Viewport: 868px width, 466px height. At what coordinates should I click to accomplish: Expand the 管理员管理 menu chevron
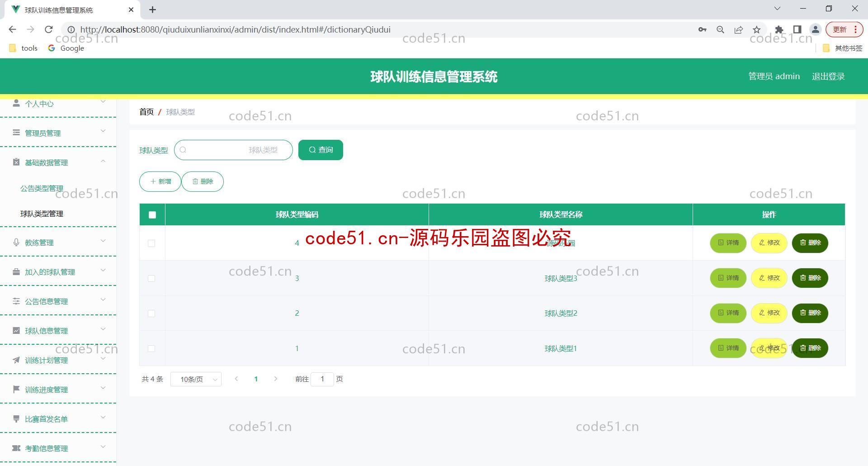tap(103, 131)
